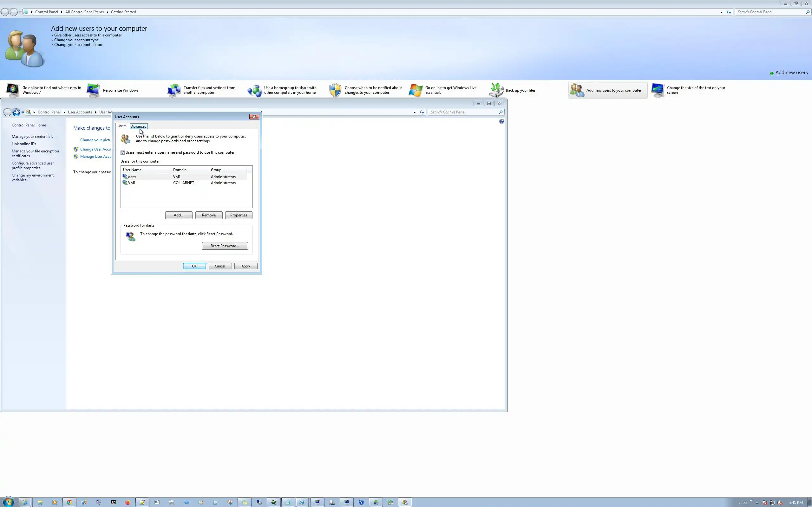Switch to the Advanced tab
The width and height of the screenshot is (812, 507).
(139, 126)
